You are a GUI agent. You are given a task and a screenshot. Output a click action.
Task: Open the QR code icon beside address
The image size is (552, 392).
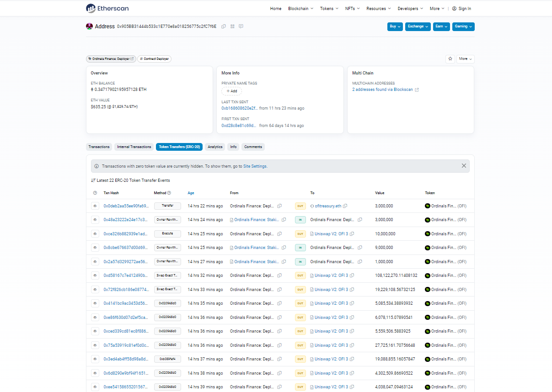232,26
